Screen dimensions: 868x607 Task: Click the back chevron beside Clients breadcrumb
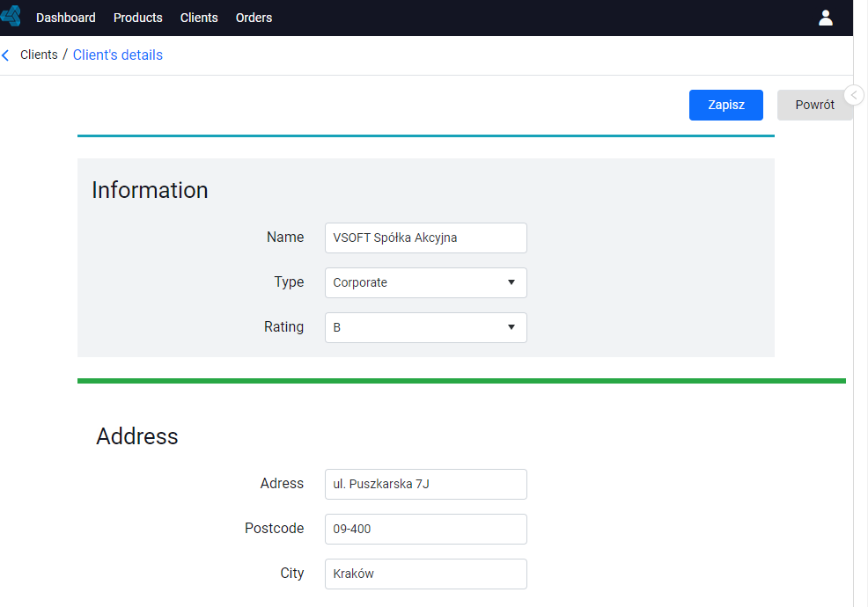tap(5, 55)
